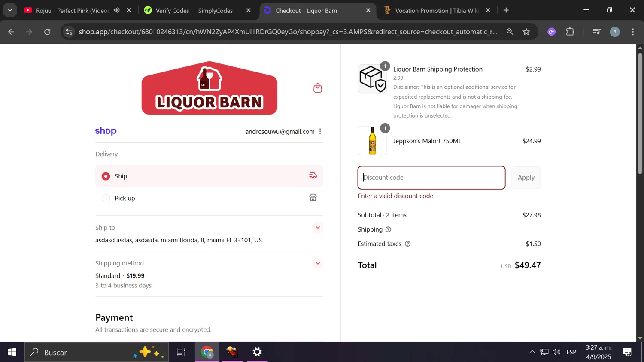Show hidden system tray icons

coord(532,352)
